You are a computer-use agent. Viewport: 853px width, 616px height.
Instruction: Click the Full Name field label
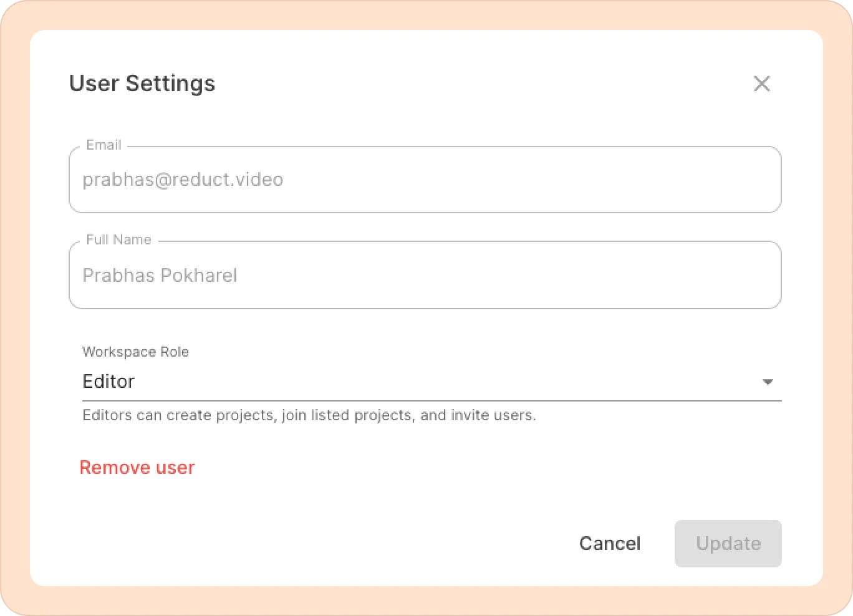click(x=118, y=240)
